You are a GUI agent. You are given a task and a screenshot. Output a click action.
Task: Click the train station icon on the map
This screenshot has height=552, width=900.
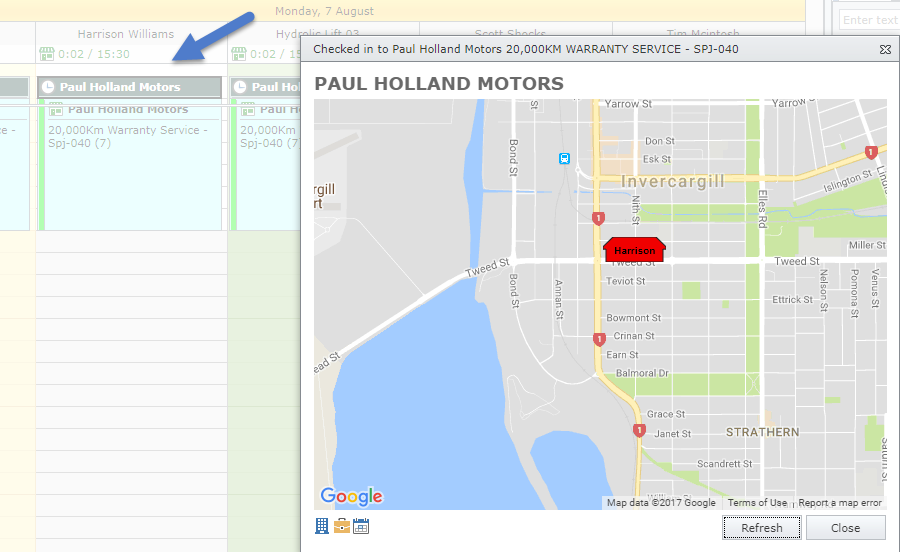pyautogui.click(x=565, y=158)
